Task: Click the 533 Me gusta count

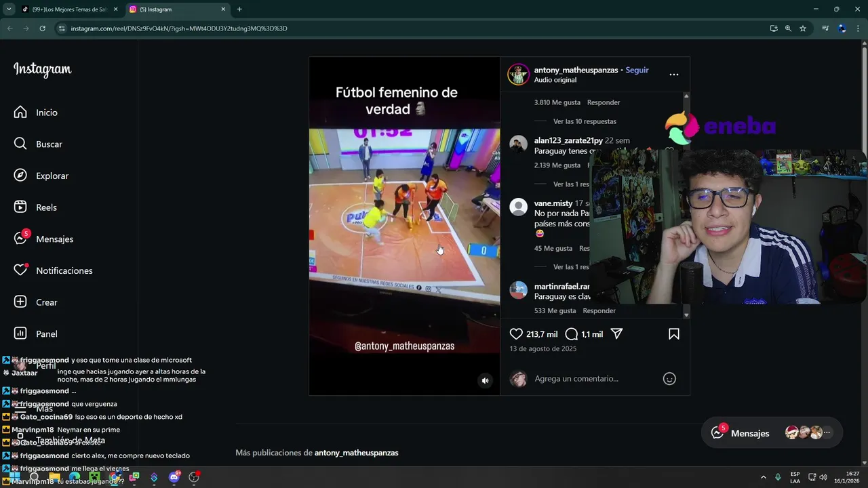Action: (555, 311)
